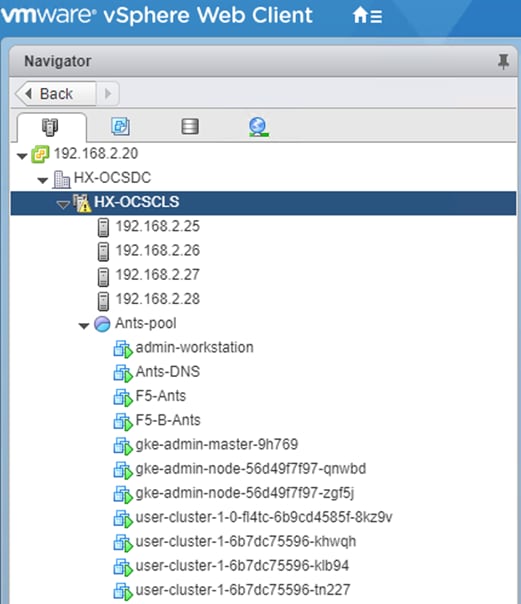Click the VM icon for gke-admin-master-9h769
The image size is (521, 604).
(x=123, y=446)
